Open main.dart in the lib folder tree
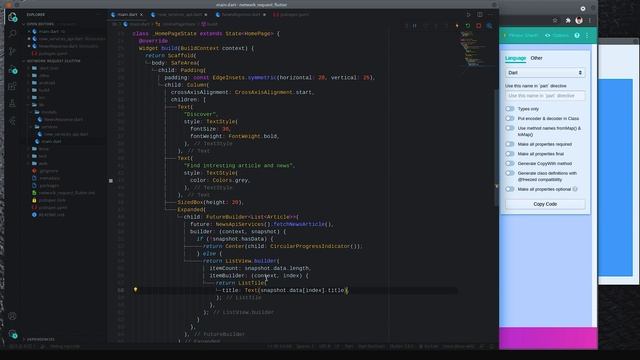640x360 pixels. click(x=51, y=141)
